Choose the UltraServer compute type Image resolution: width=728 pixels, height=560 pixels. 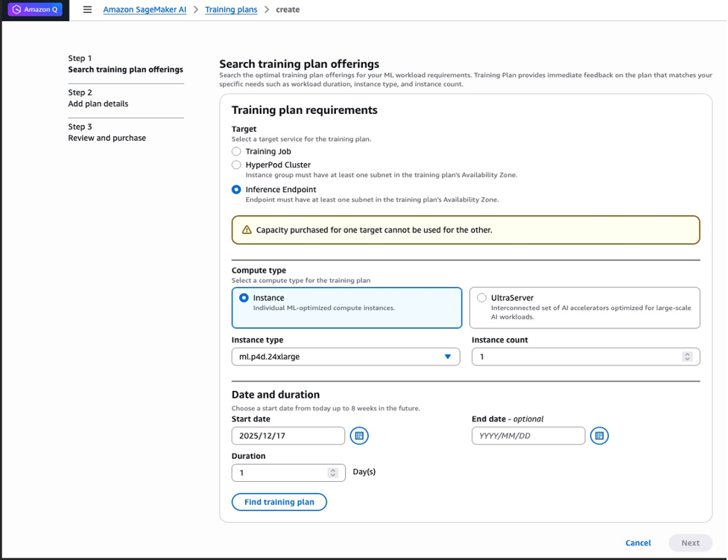(x=482, y=297)
